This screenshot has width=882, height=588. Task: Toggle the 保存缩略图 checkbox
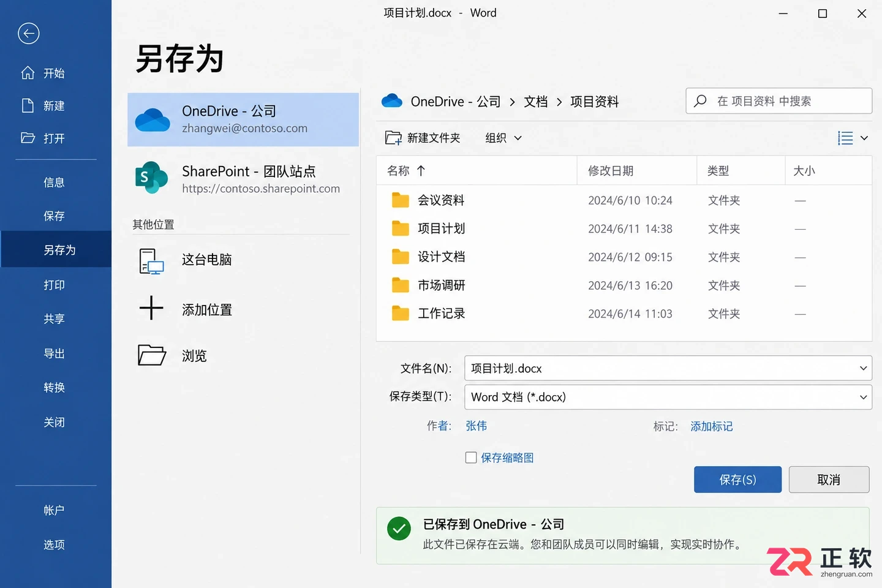(471, 458)
